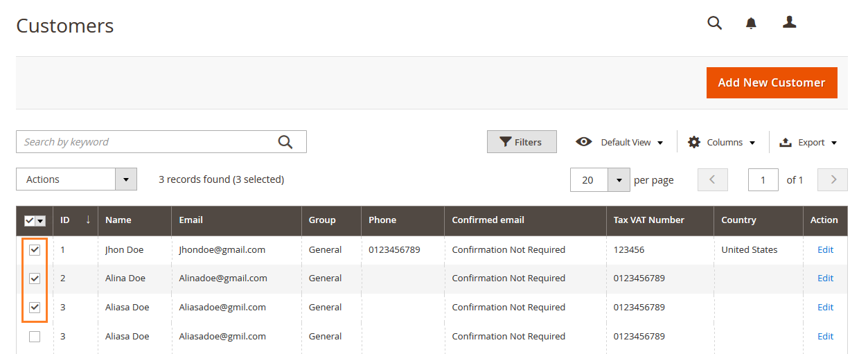Click the phone number 0123456789 for Jhon
Image resolution: width=868 pixels, height=354 pixels.
coord(394,249)
